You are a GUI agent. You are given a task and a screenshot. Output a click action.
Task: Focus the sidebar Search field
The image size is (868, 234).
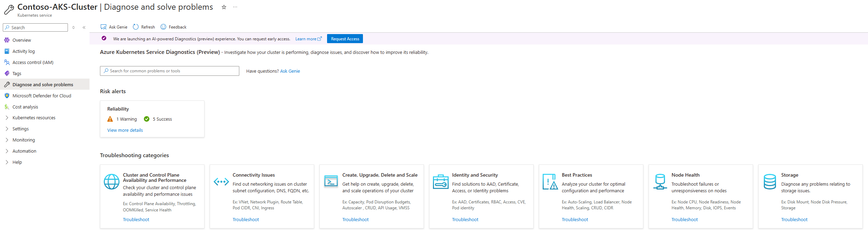35,27
